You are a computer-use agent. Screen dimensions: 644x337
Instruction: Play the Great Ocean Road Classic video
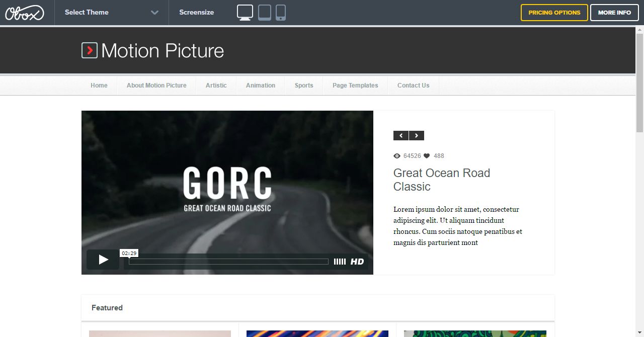click(103, 260)
